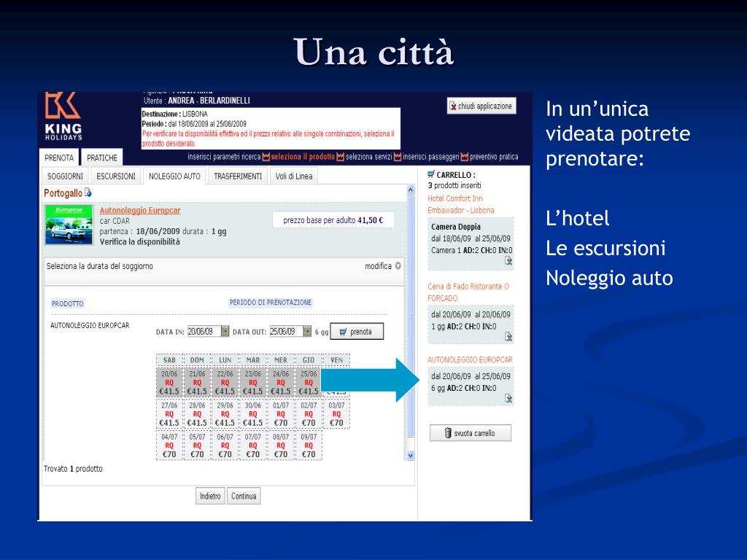Screen dimensions: 747x560
Task: Click the DATA OUT date field
Action: 286,331
